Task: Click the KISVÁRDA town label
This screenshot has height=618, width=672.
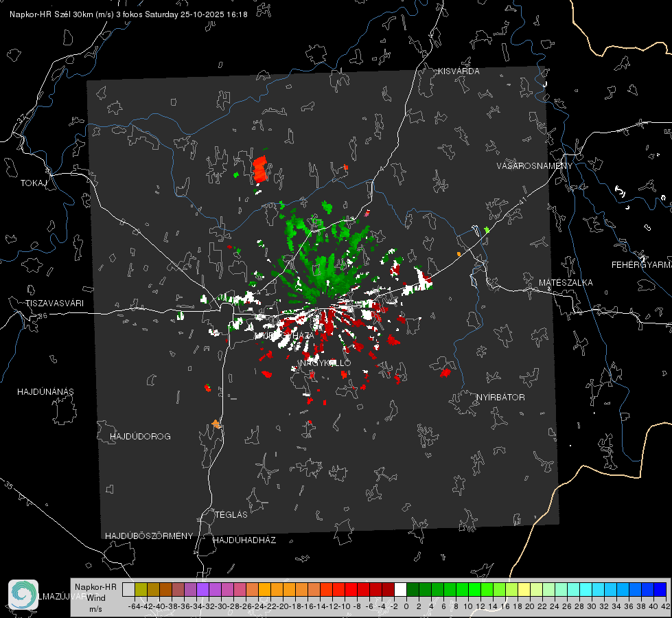Action: point(459,71)
